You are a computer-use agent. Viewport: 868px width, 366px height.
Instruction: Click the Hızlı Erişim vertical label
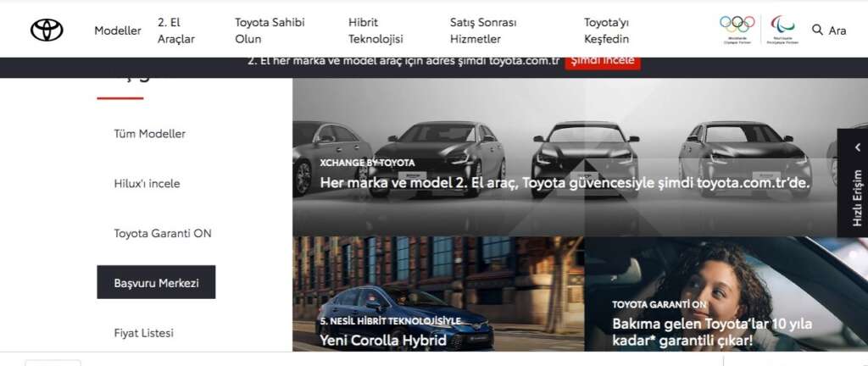point(858,198)
